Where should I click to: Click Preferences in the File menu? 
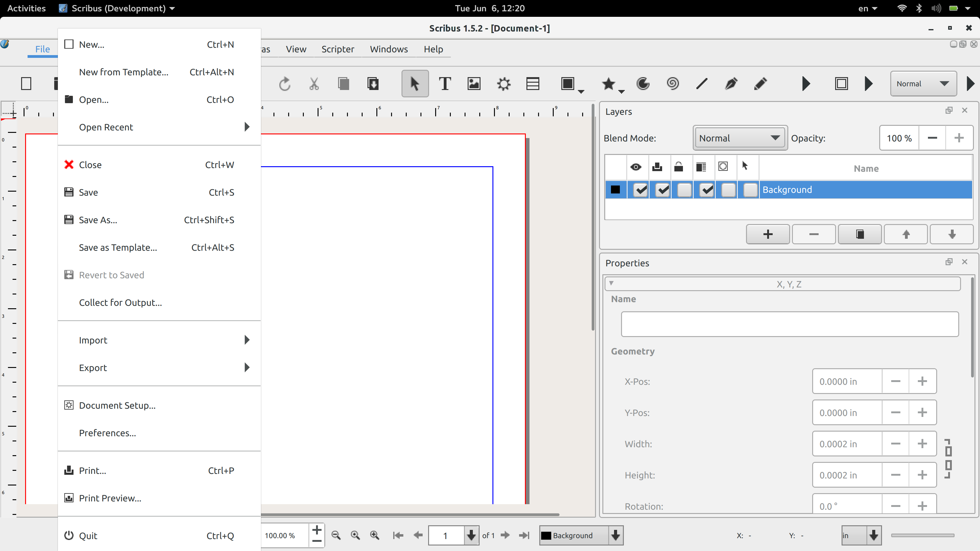107,433
